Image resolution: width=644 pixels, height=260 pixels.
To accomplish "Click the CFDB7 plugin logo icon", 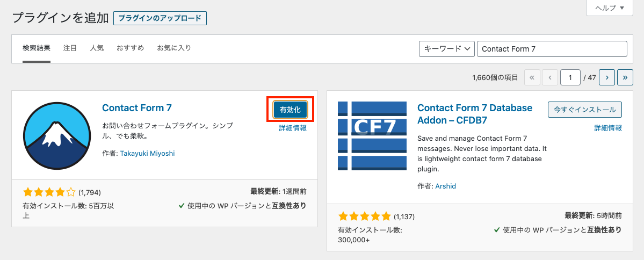I will tap(372, 136).
